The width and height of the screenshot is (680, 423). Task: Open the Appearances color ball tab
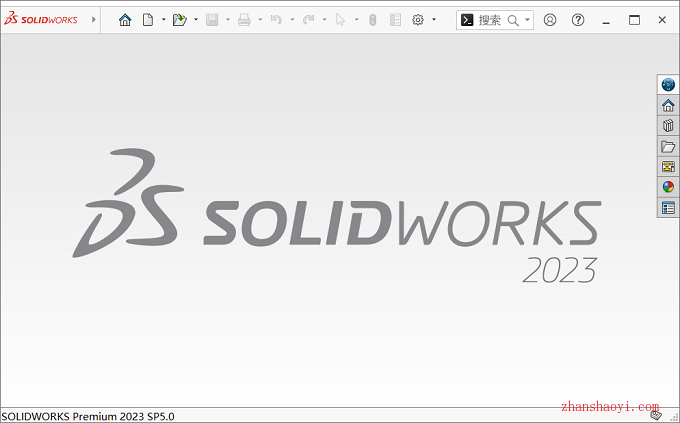pos(668,187)
